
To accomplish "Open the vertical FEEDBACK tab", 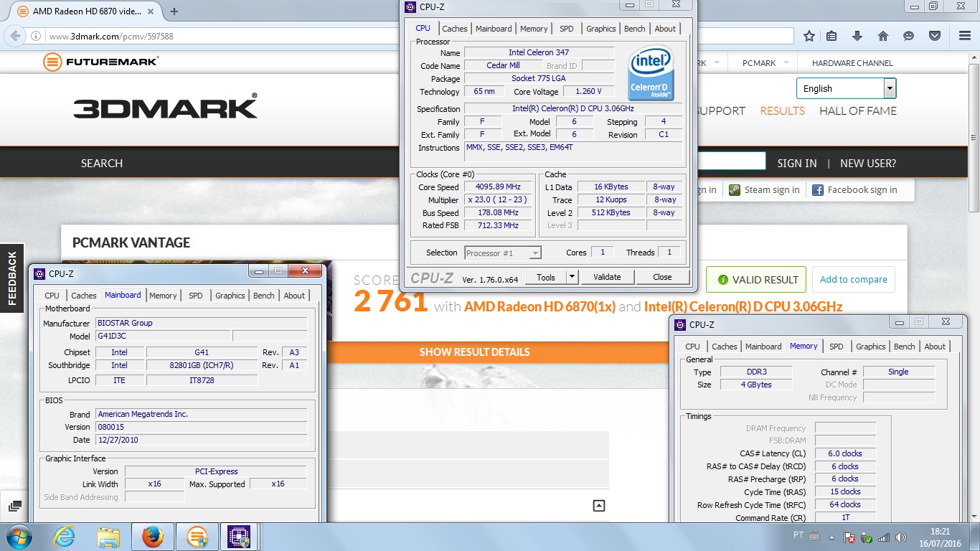I will [12, 279].
